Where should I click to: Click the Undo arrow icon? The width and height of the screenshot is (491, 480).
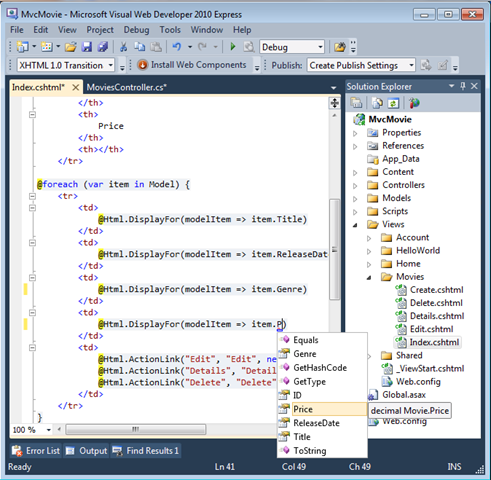[177, 47]
